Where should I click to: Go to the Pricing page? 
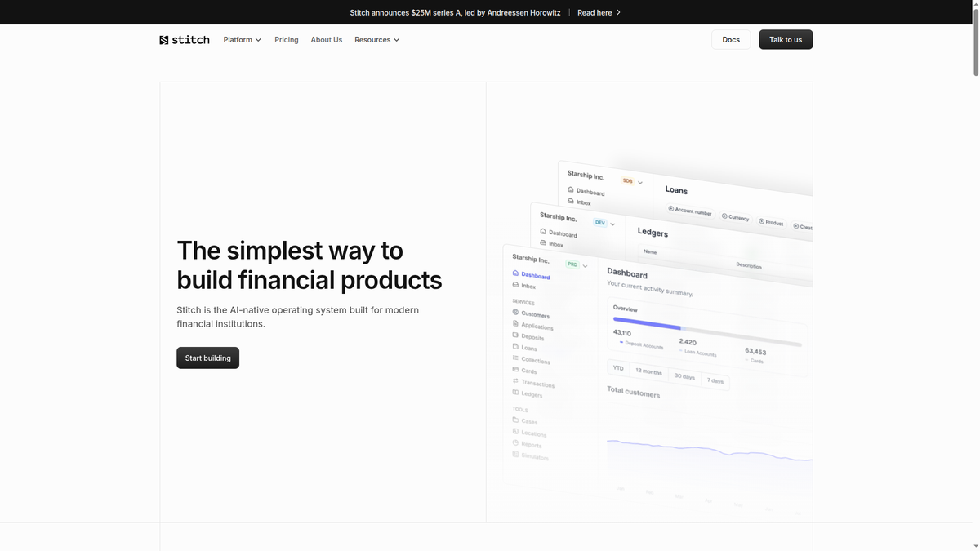click(x=287, y=40)
